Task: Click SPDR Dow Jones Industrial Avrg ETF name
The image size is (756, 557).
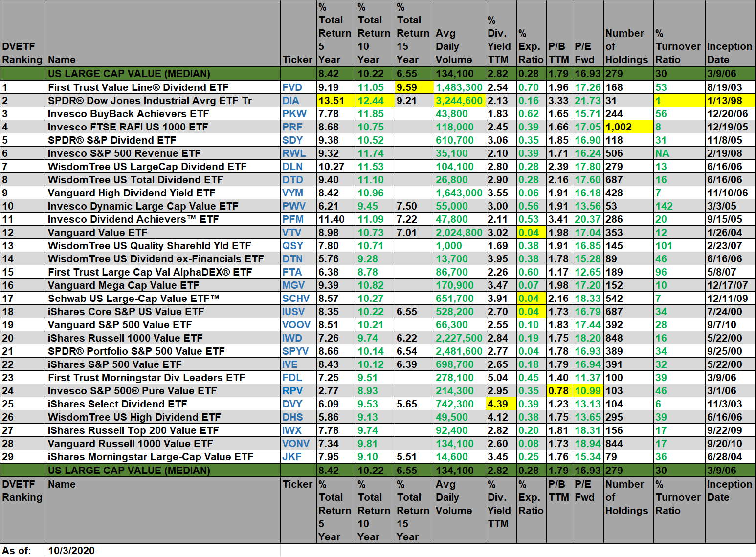Action: (x=150, y=101)
